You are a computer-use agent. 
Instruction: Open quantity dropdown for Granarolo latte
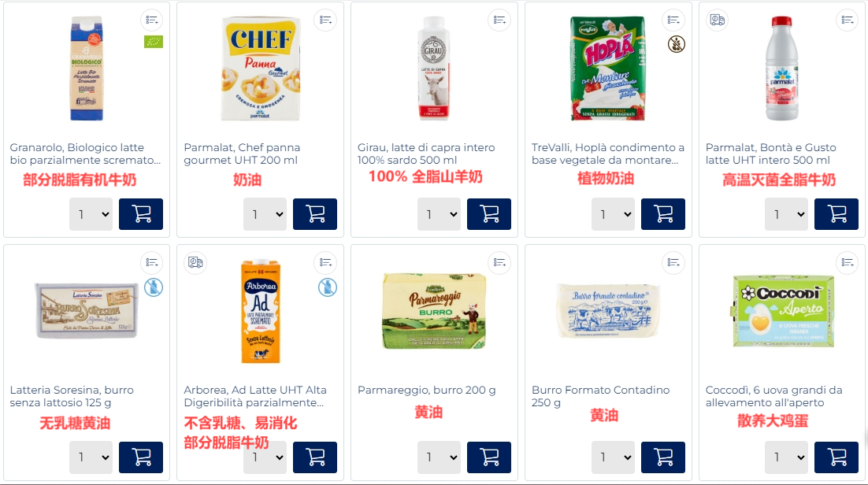coord(91,213)
